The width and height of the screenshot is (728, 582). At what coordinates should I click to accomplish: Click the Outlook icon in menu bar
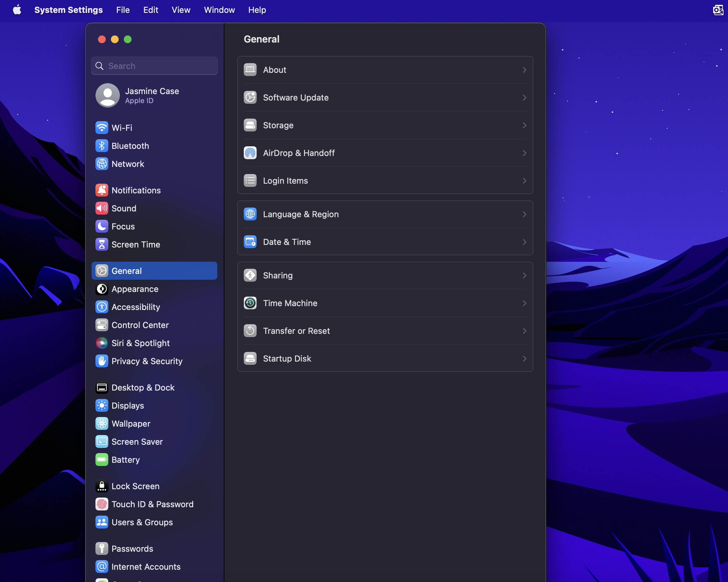[x=718, y=10]
